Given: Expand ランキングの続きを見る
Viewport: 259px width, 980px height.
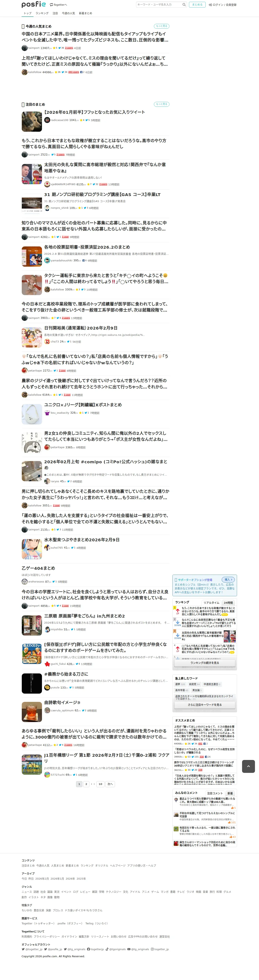Looking at the screenshot, I should [x=205, y=663].
